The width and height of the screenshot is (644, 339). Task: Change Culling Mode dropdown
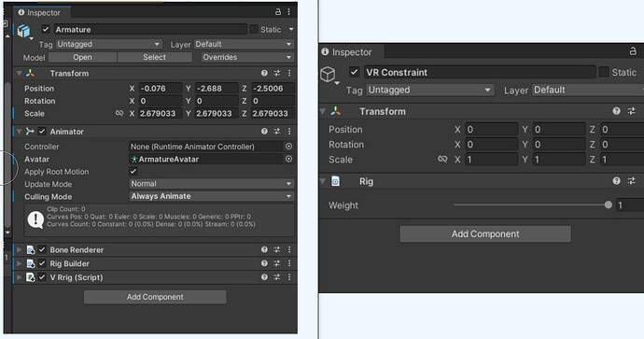[x=212, y=196]
